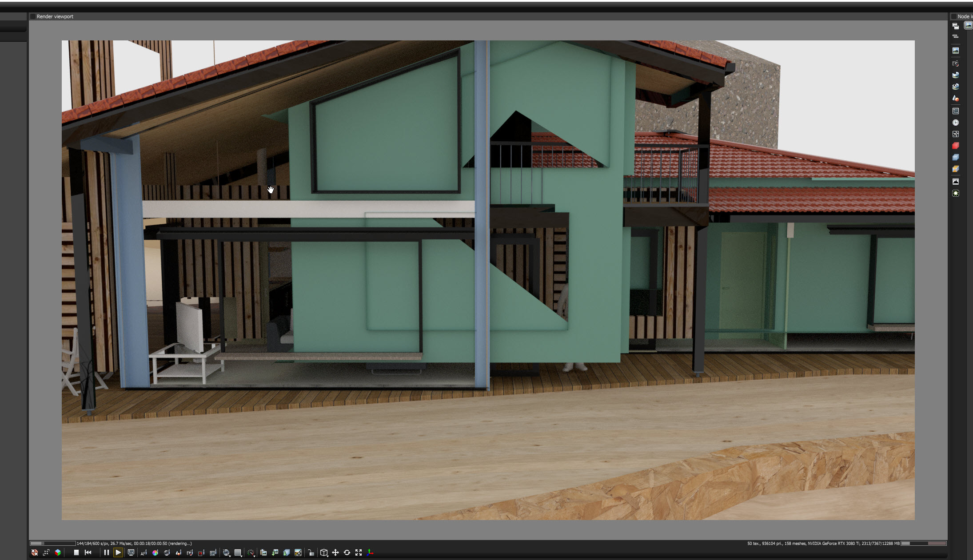The image size is (973, 560).
Task: Expand the object control cube dropdown
Action: [x=324, y=552]
